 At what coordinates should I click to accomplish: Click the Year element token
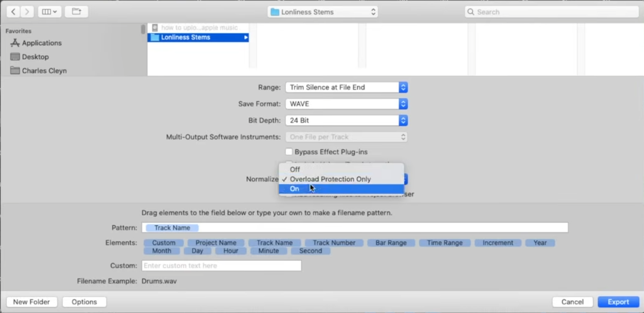pos(540,242)
